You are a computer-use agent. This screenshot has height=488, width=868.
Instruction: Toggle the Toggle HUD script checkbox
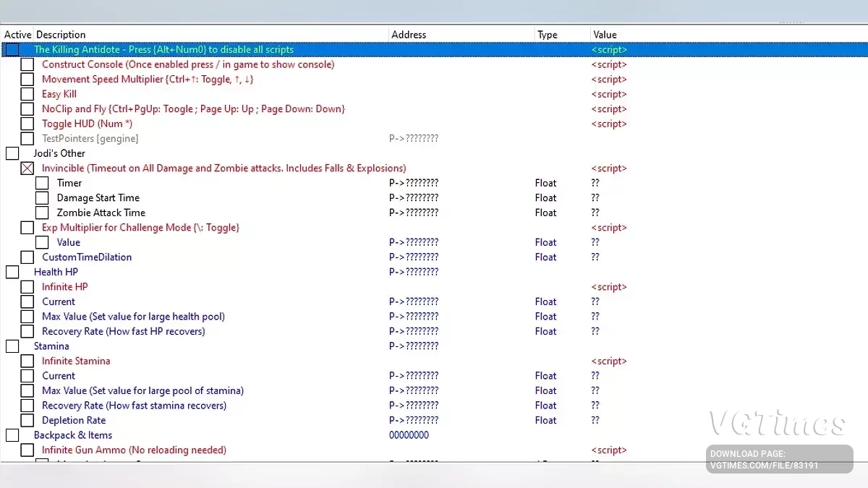(27, 124)
